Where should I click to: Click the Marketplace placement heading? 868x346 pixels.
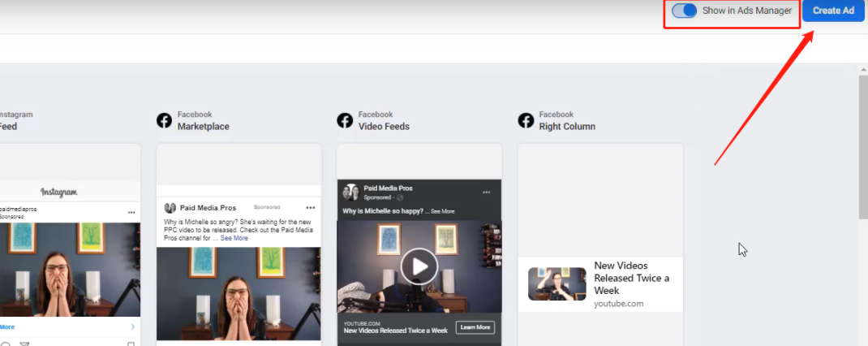pyautogui.click(x=203, y=127)
